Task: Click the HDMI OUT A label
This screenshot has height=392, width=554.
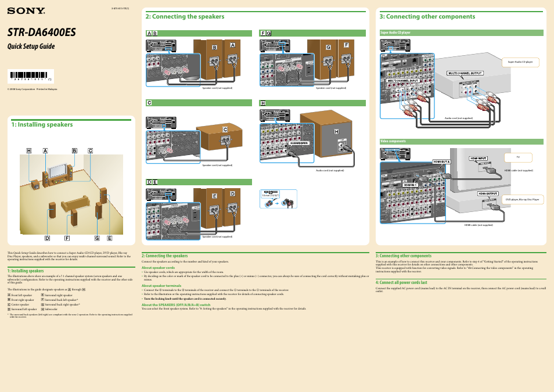Action: coord(442,162)
